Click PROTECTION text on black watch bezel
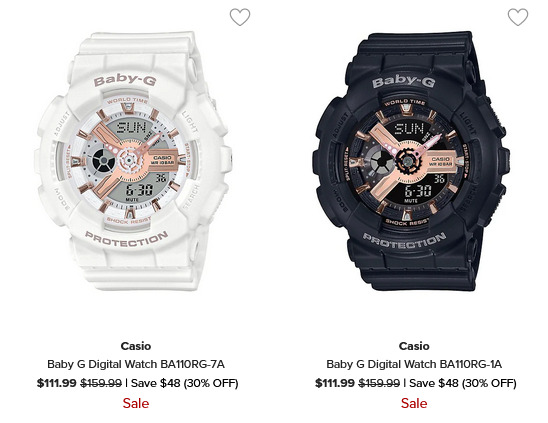The width and height of the screenshot is (548, 423). point(404,241)
